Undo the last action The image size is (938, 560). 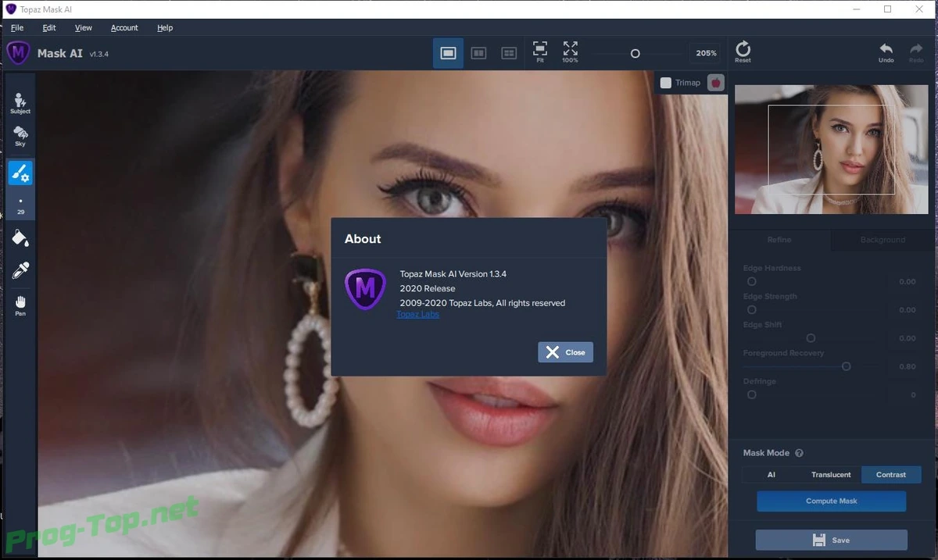[x=886, y=52]
